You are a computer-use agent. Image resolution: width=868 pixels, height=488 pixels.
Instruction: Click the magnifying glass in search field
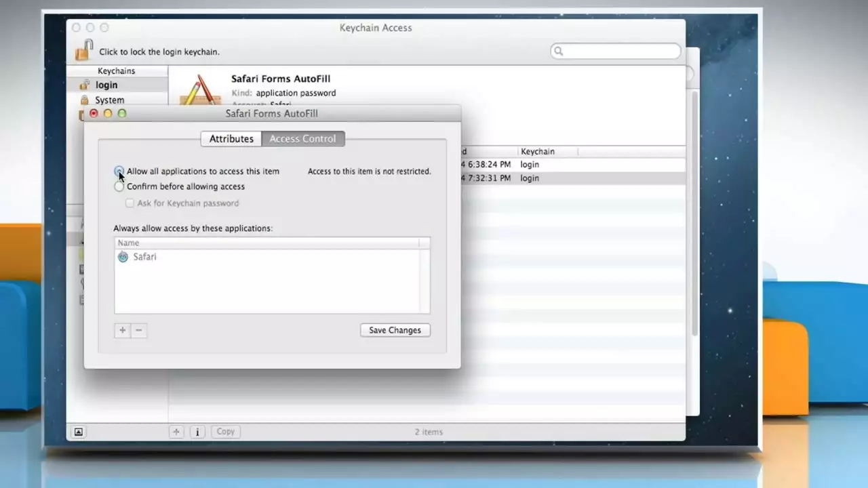coord(558,52)
